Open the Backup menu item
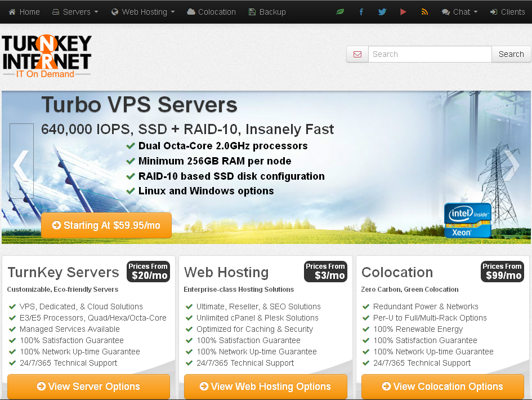Screen dimensions: 532x400 (267, 12)
